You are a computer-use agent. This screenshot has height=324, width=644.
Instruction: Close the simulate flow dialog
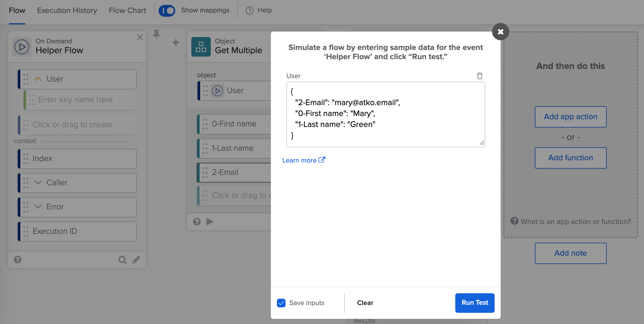pyautogui.click(x=500, y=32)
